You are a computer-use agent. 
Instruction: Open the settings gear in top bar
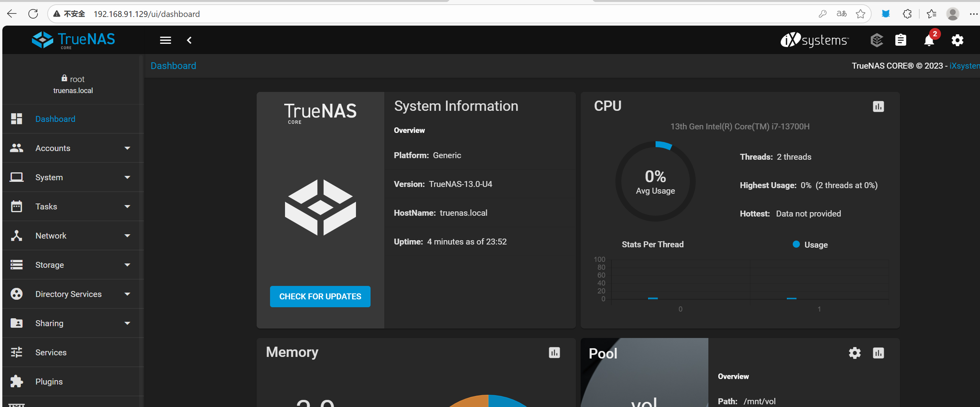(957, 40)
